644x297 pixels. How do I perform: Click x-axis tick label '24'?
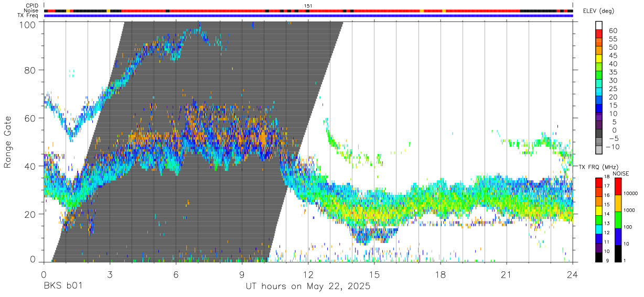click(x=573, y=274)
